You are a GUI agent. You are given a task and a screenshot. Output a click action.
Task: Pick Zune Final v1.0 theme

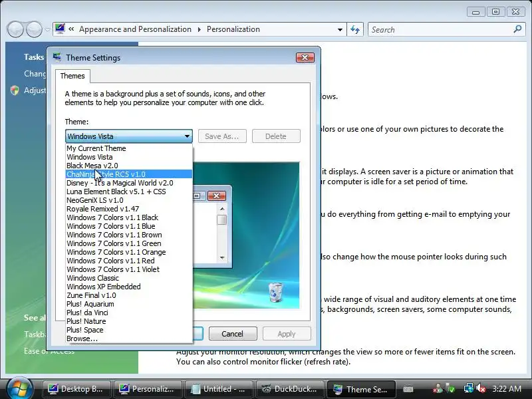[129, 295]
